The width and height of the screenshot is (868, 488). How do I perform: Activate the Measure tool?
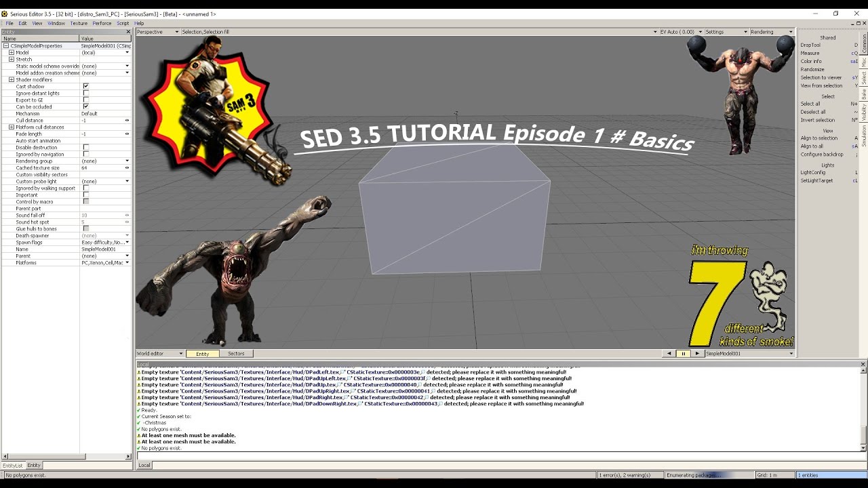pyautogui.click(x=810, y=53)
